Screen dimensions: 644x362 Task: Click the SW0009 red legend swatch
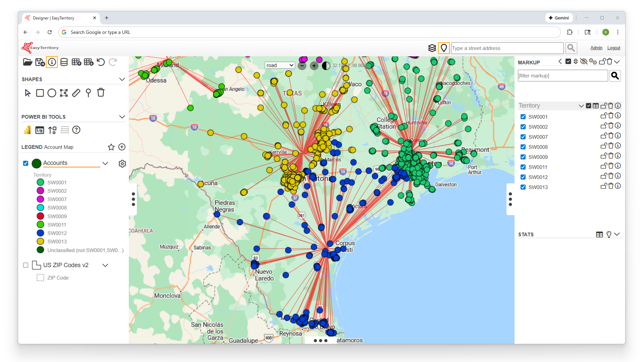(x=41, y=216)
